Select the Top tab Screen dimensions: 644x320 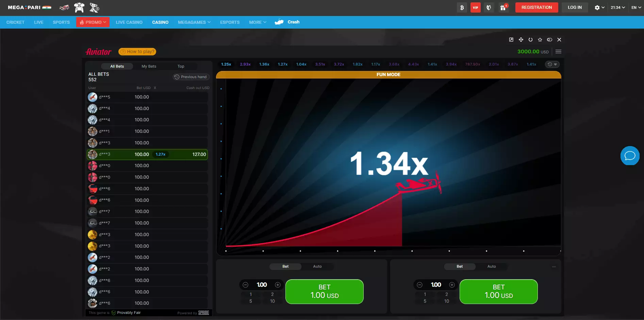(181, 66)
